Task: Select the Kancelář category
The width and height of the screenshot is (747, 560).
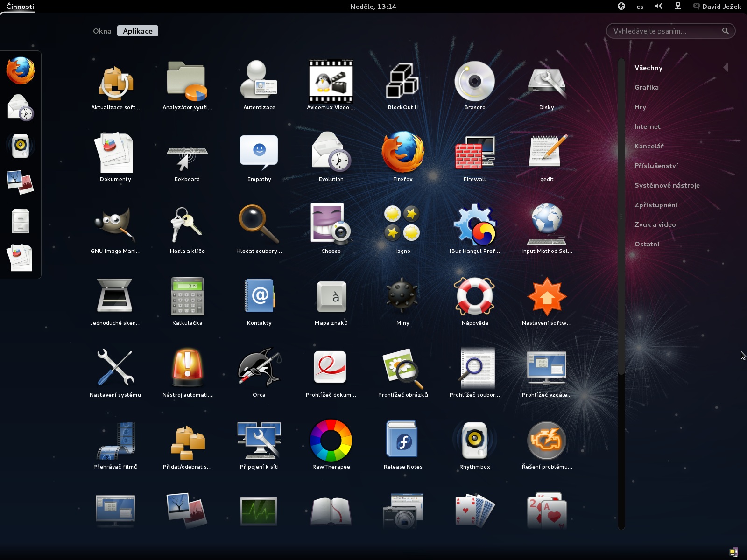Action: 649,146
